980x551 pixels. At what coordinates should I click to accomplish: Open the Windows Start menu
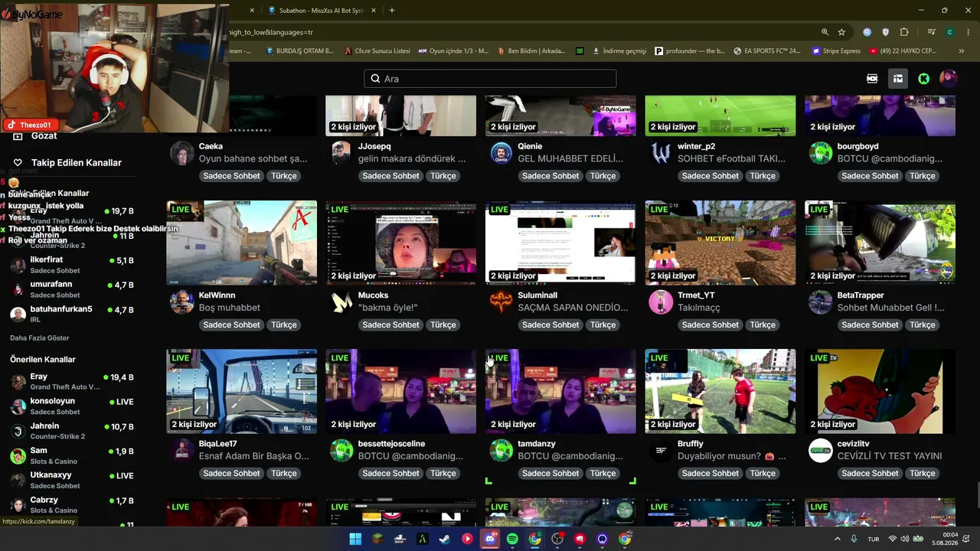[x=355, y=539]
